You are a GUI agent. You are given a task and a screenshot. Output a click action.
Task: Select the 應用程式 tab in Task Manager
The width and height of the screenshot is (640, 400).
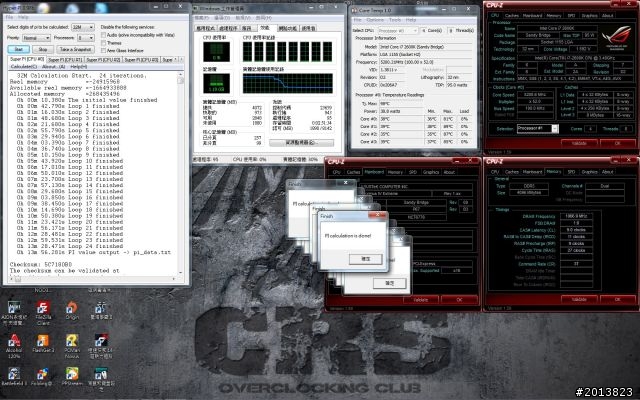click(205, 28)
